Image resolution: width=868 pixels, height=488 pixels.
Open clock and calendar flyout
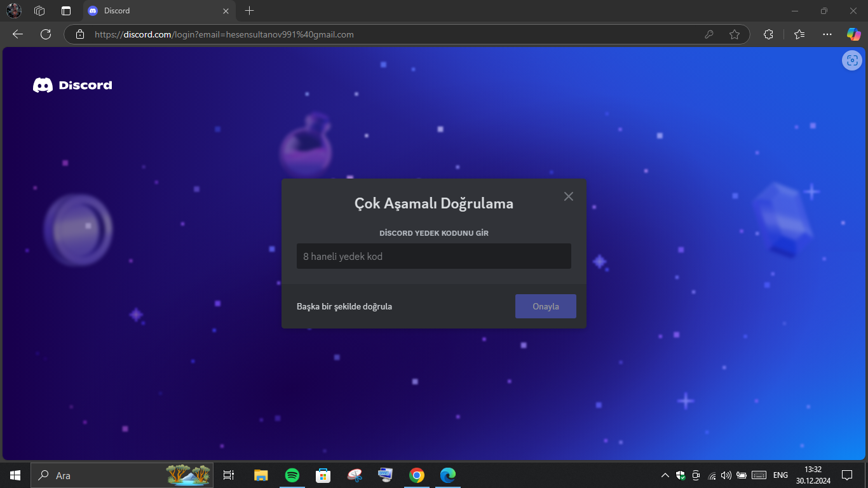coord(813,475)
